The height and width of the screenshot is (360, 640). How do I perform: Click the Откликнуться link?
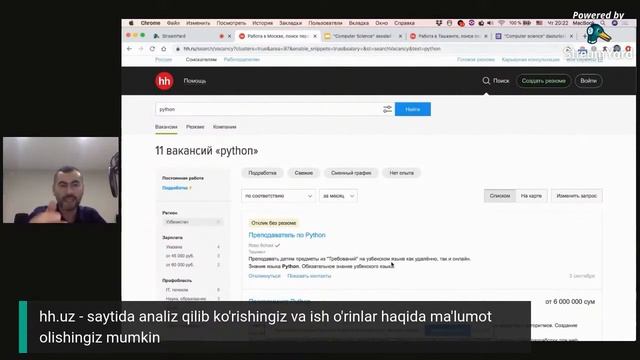tap(264, 276)
